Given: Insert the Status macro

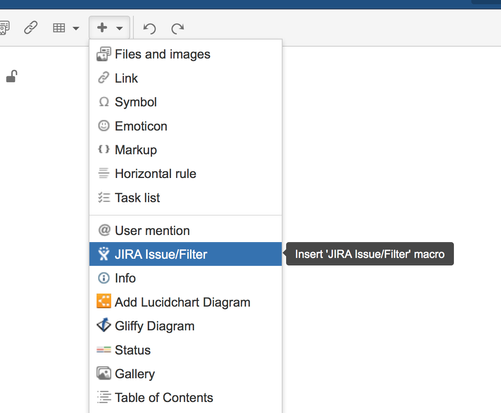Looking at the screenshot, I should [186, 350].
